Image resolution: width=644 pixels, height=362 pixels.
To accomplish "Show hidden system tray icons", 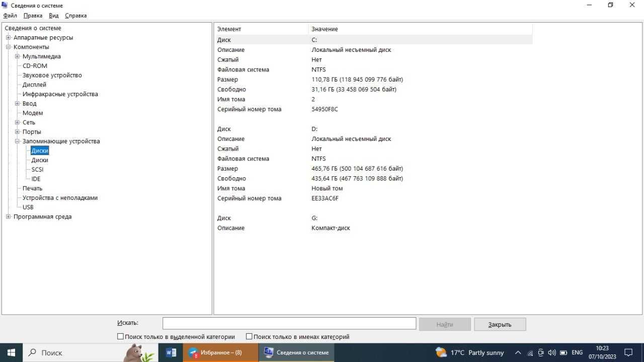I will coord(518,352).
